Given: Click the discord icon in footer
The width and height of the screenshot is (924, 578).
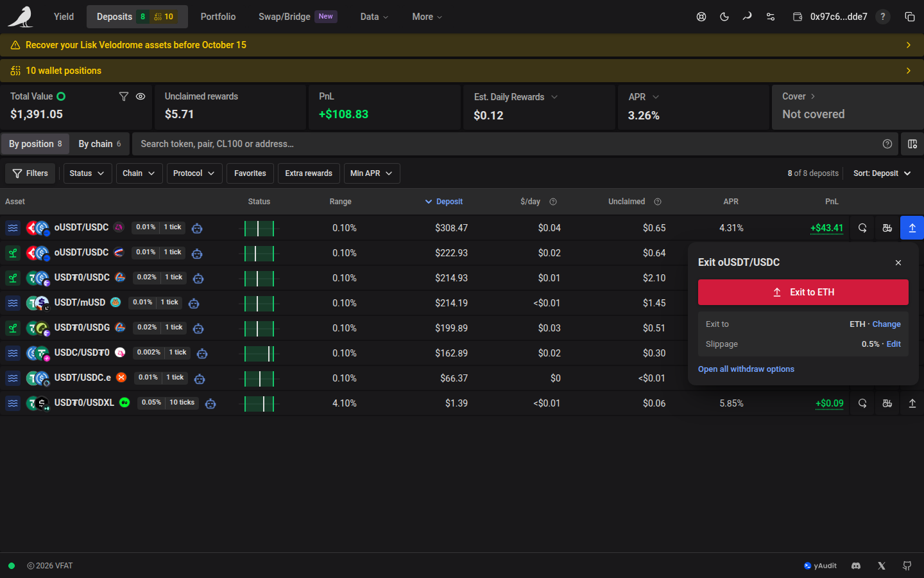Looking at the screenshot, I should (x=856, y=566).
